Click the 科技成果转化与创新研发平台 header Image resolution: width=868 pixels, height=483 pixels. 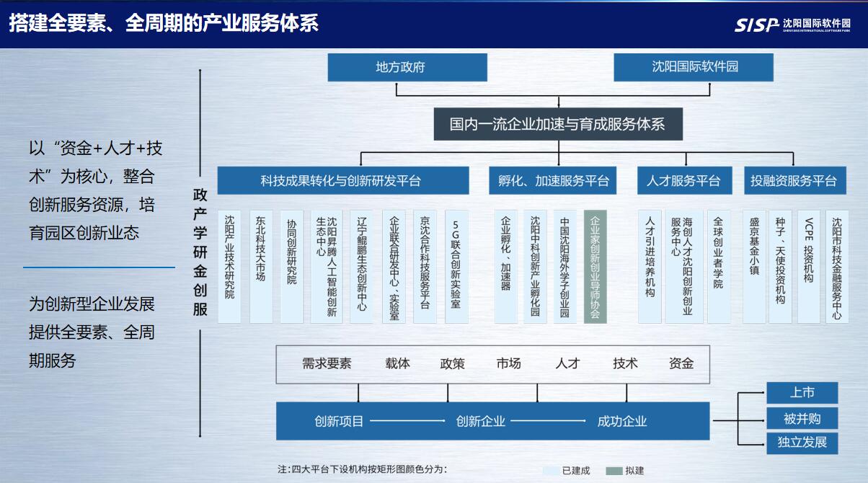point(343,181)
